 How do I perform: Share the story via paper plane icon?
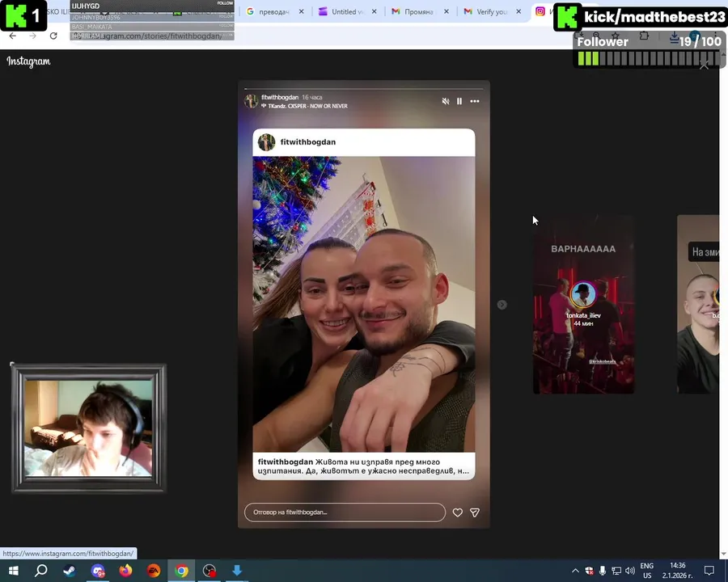coord(475,512)
